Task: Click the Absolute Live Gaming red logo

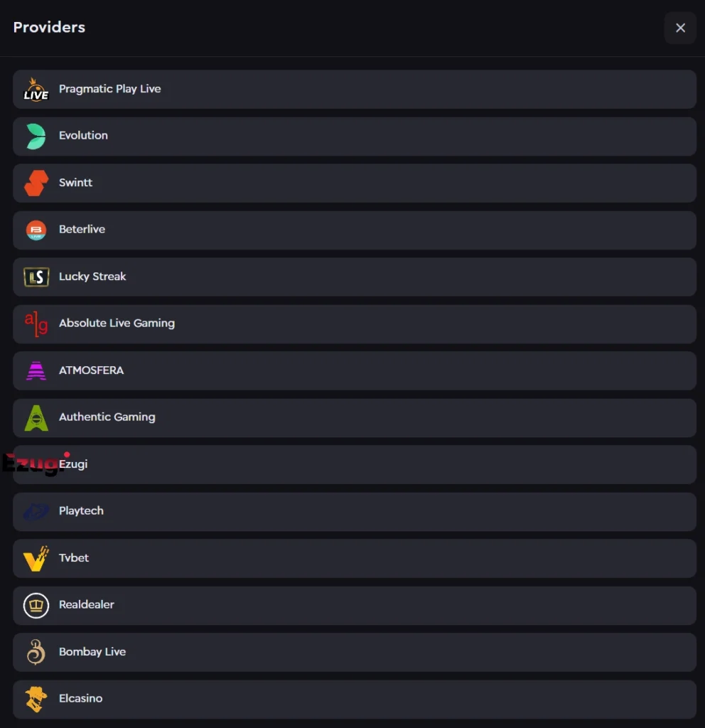Action: 36,323
